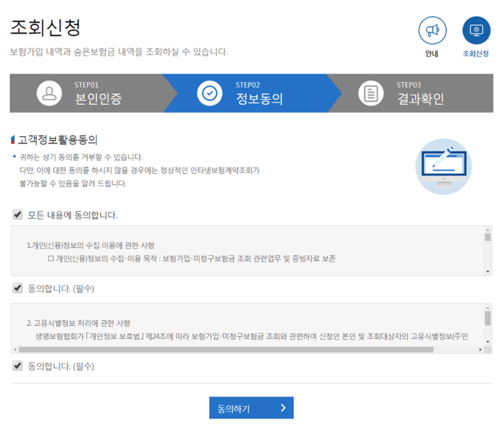Click the red-blue marker icon beside 고객정보활용동의
504x428 pixels.
13,139
